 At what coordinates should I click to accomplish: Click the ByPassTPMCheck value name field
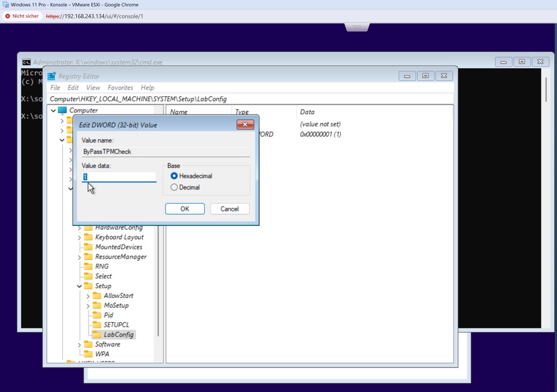pos(166,151)
